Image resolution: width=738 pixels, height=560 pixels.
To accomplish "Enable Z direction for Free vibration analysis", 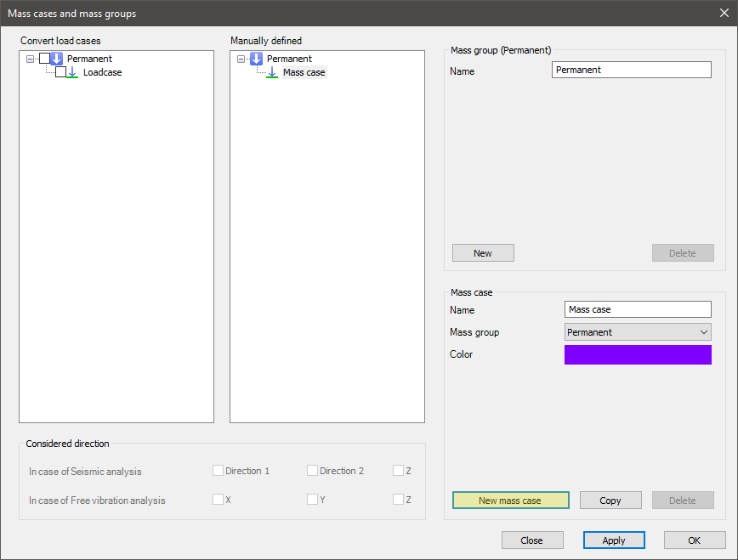I will tap(398, 500).
